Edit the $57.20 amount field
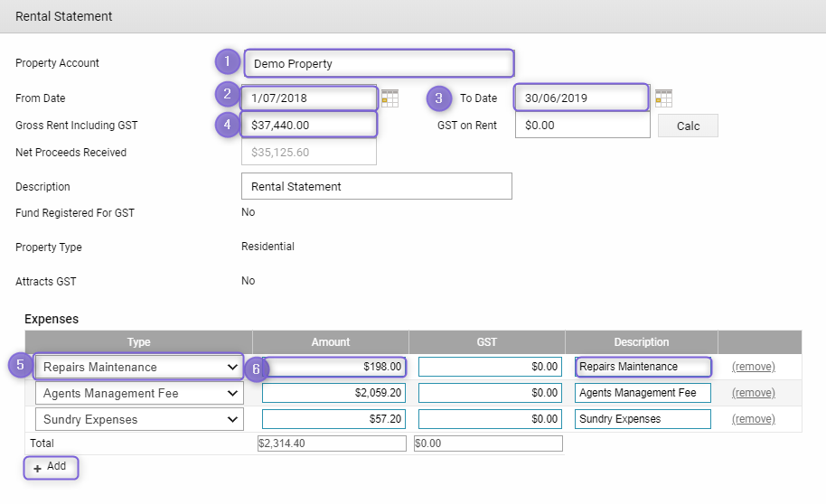 (334, 419)
